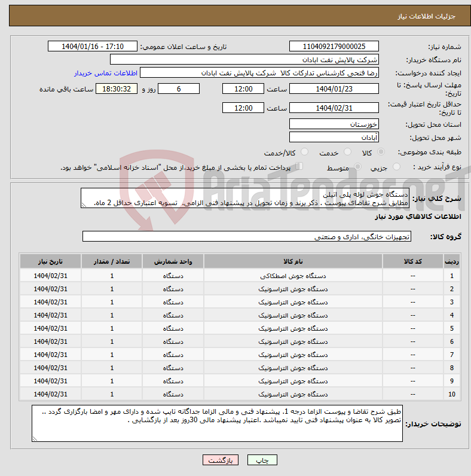Click the price validity date 1404/02/31 field
Screen dimensions: 471x476
tap(334, 108)
